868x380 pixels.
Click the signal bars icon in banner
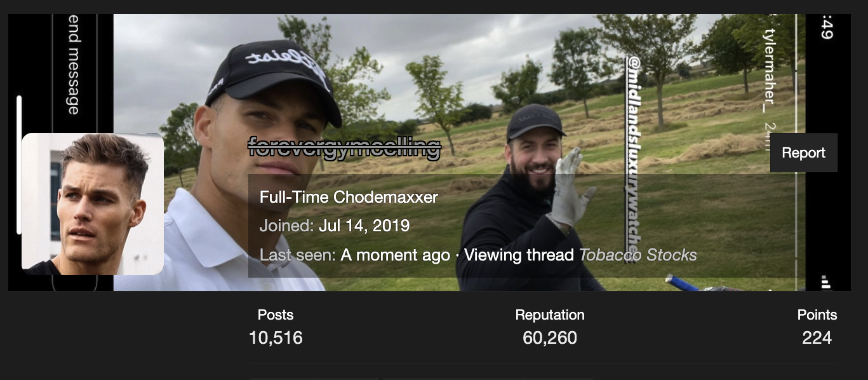825,282
